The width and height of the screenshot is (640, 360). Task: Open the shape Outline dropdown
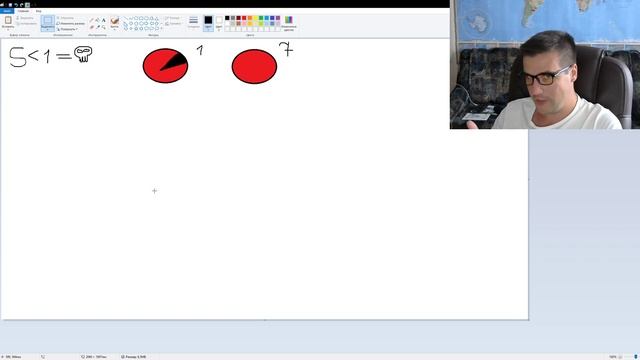point(173,18)
